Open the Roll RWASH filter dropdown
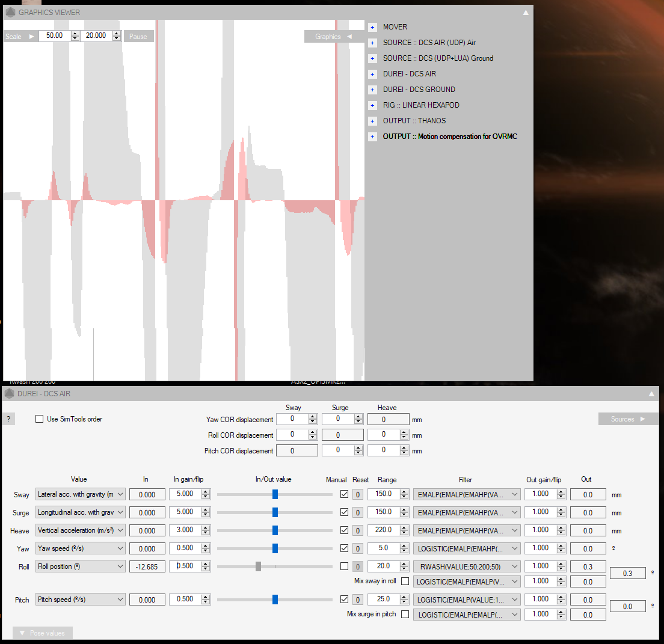 pos(467,566)
